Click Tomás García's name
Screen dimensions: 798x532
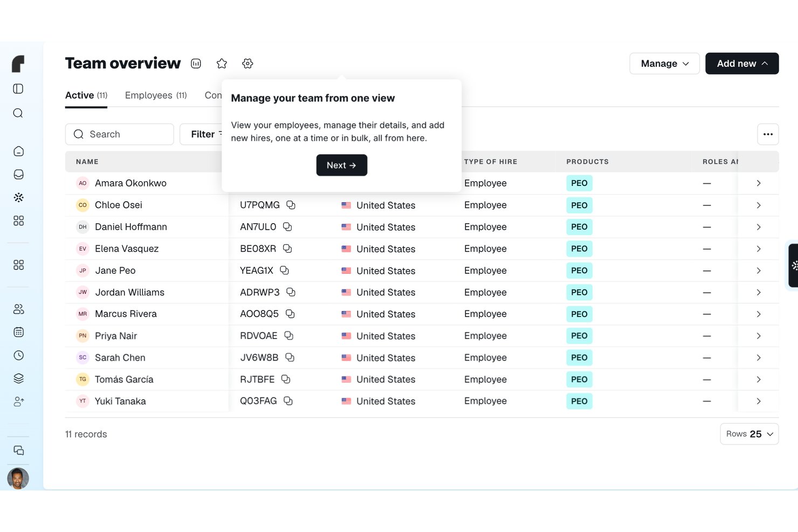coord(124,379)
